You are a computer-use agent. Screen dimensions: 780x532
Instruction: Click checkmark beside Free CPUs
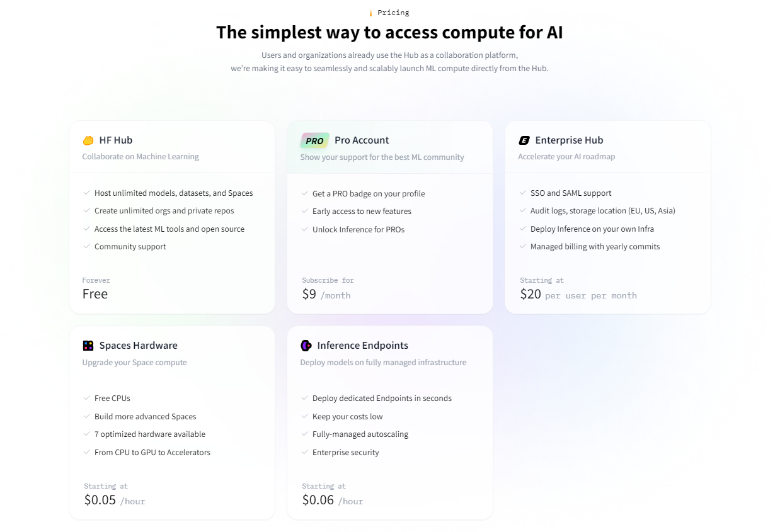click(x=87, y=398)
